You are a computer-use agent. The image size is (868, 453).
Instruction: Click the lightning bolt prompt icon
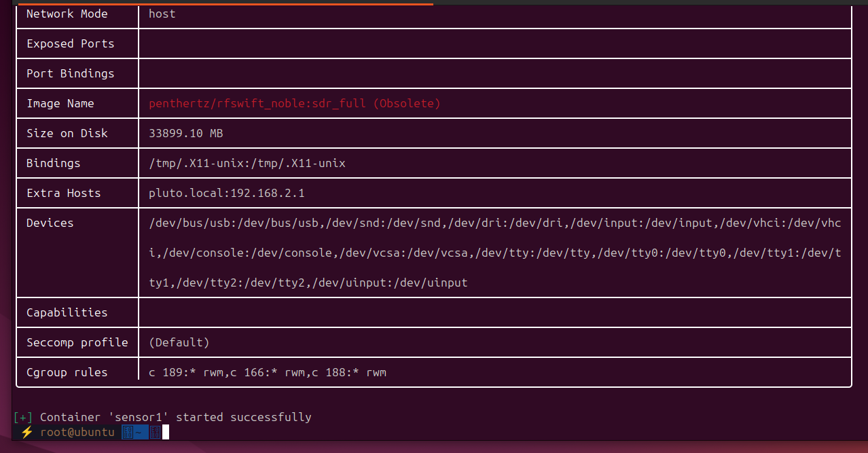click(x=26, y=432)
